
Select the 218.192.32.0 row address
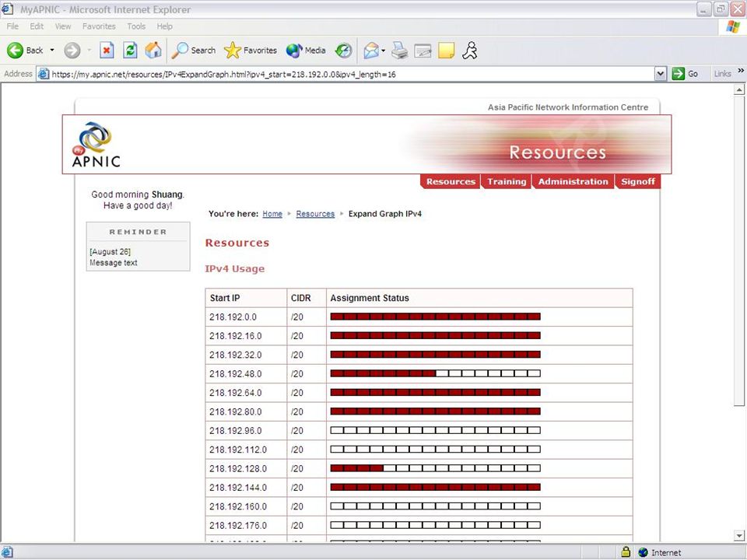pyautogui.click(x=235, y=355)
